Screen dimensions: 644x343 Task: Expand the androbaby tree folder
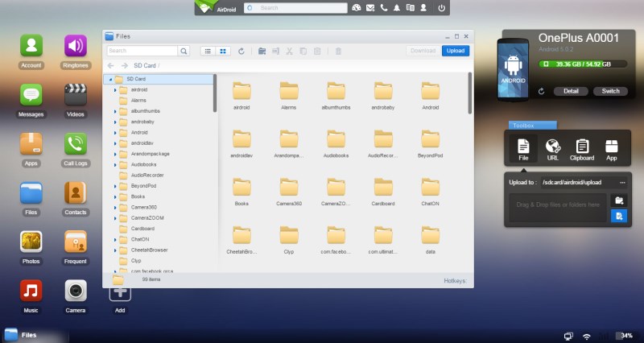tap(115, 122)
